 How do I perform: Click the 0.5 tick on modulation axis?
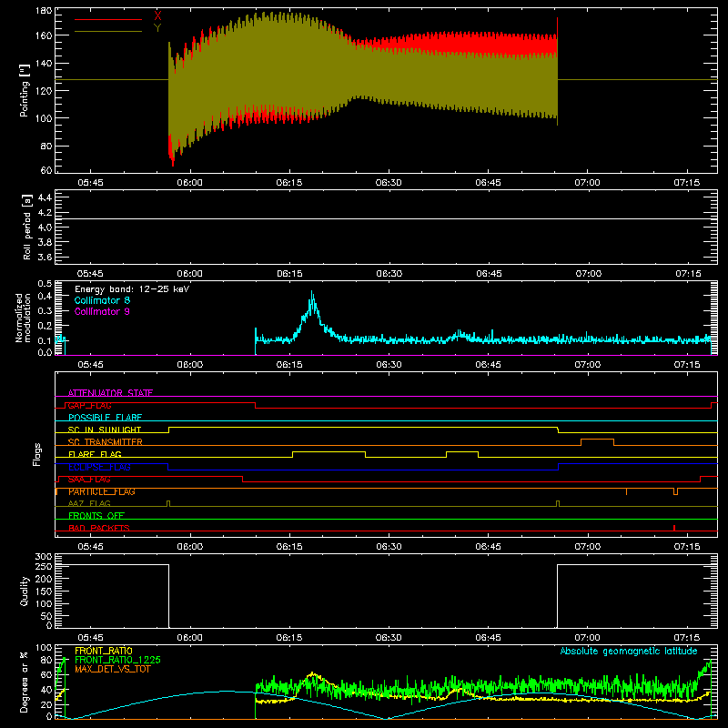[x=45, y=283]
